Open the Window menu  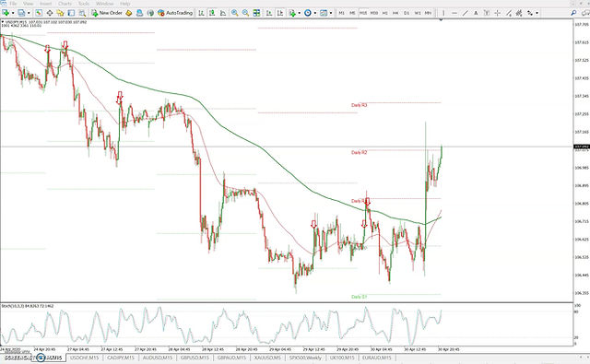(x=104, y=4)
